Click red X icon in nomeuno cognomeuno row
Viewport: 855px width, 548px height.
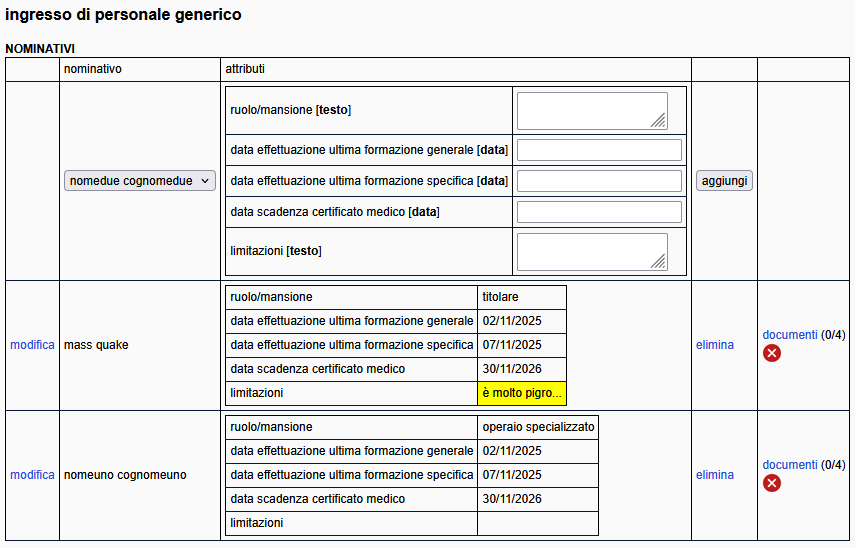click(772, 483)
